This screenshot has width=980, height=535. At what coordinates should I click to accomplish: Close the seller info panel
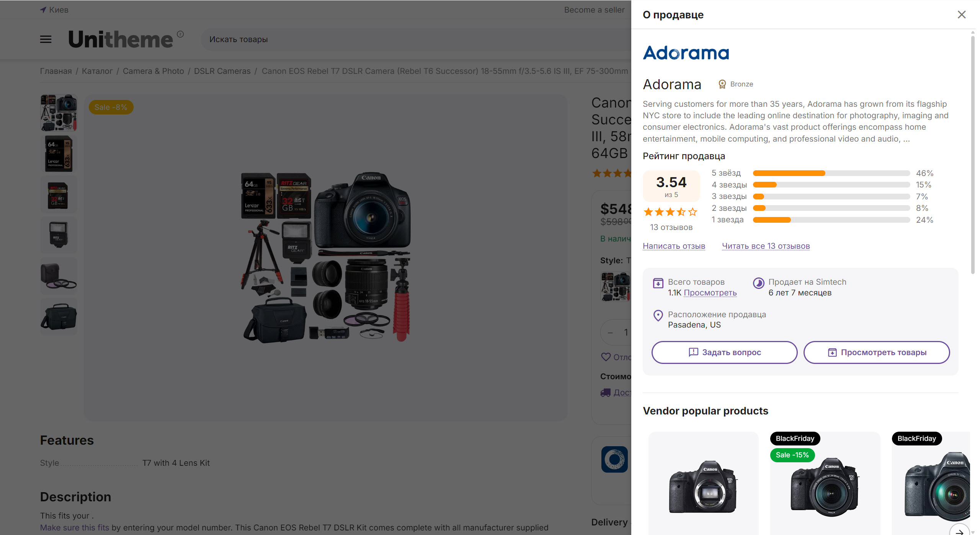[961, 15]
